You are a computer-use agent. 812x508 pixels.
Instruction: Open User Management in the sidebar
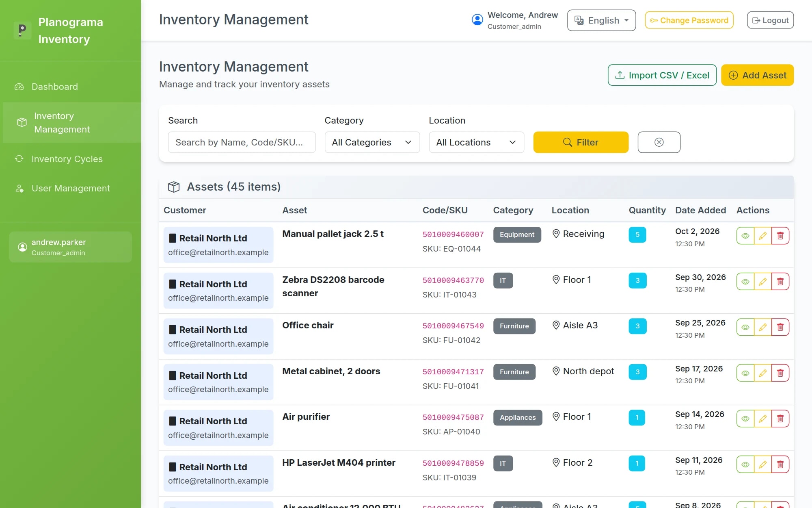[71, 188]
